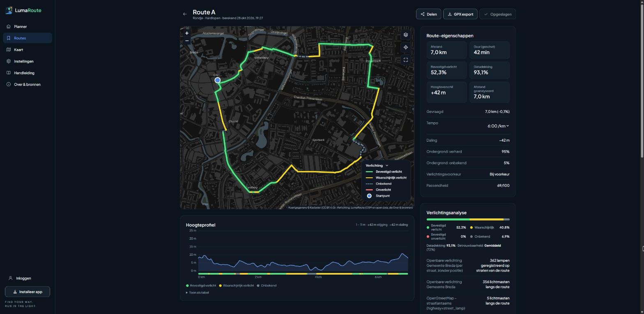The width and height of the screenshot is (644, 314).
Task: Click the Verlichtingsanalyse heading
Action: 446,213
